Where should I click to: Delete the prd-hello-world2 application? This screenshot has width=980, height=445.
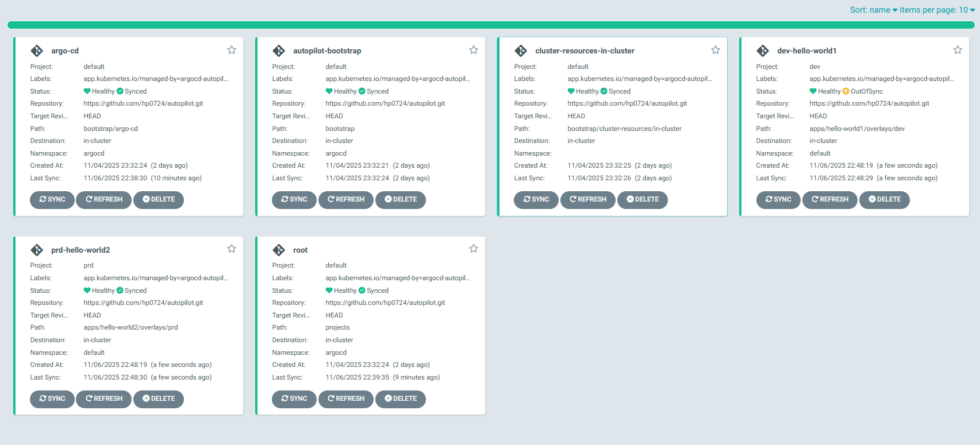[x=159, y=398]
